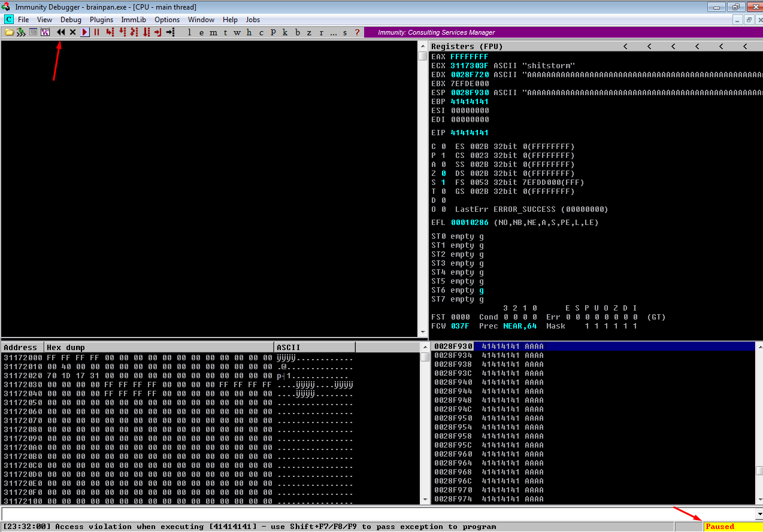Click into the command input bar
Image resolution: width=763 pixels, height=532 pixels.
(x=378, y=514)
